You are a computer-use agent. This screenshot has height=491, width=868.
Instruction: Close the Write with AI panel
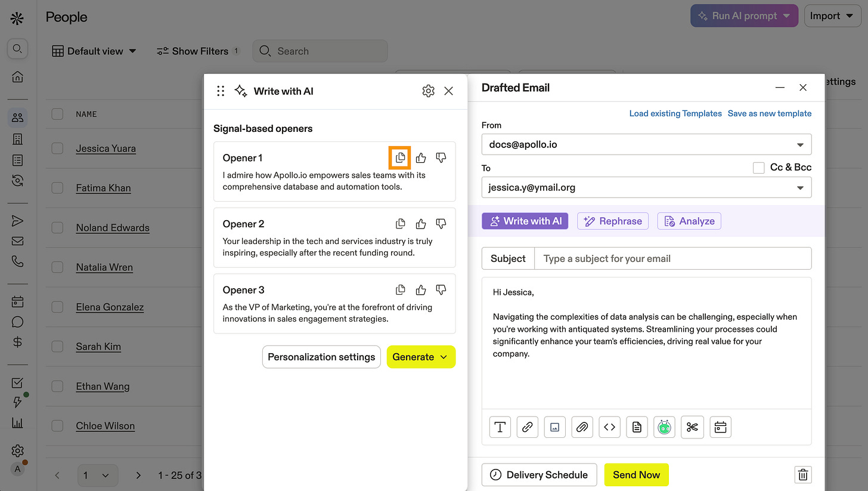449,91
